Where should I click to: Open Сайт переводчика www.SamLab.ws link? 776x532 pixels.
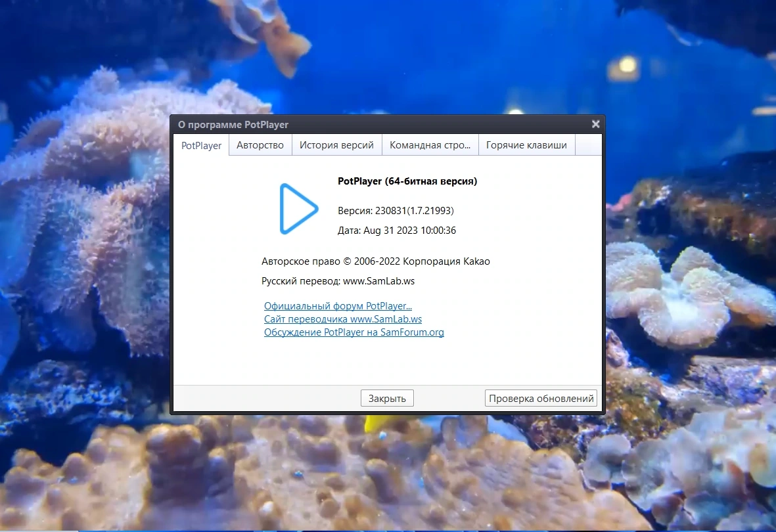(x=343, y=319)
